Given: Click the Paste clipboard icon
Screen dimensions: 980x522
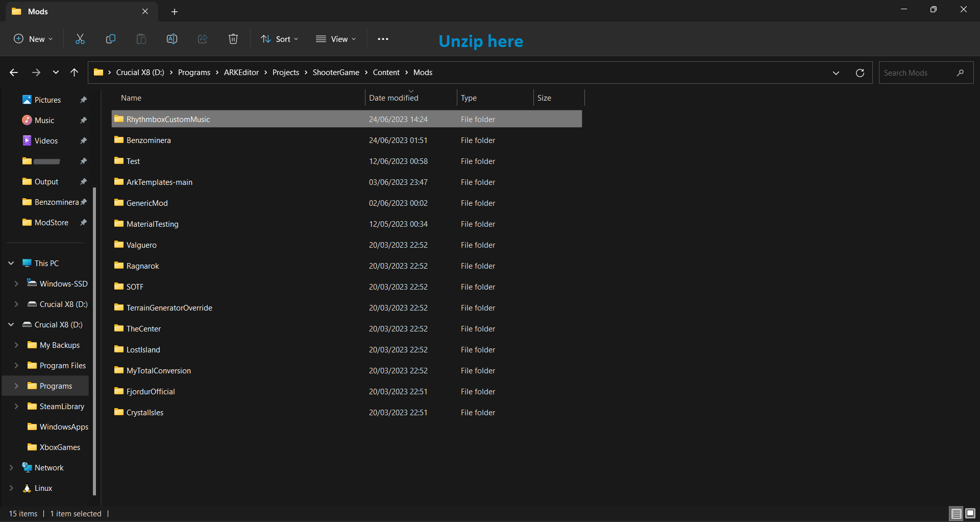Looking at the screenshot, I should (141, 39).
